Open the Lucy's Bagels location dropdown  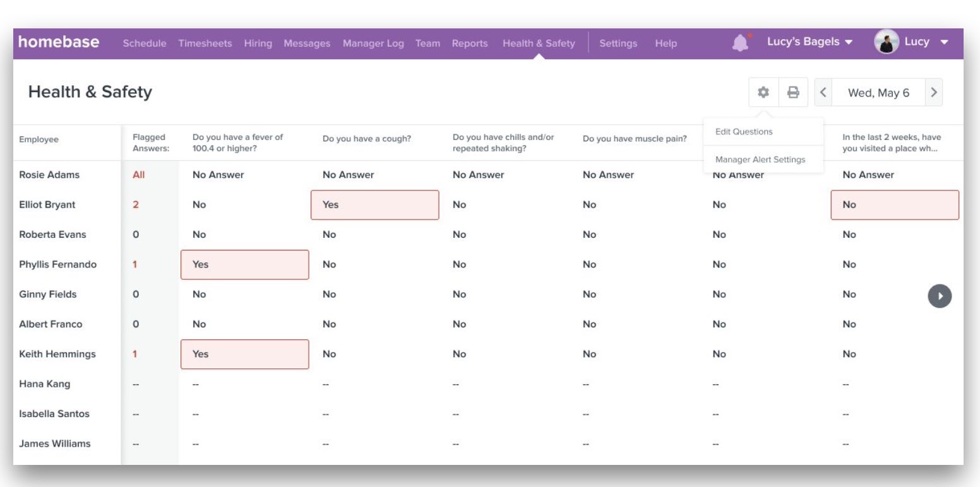coord(810,42)
